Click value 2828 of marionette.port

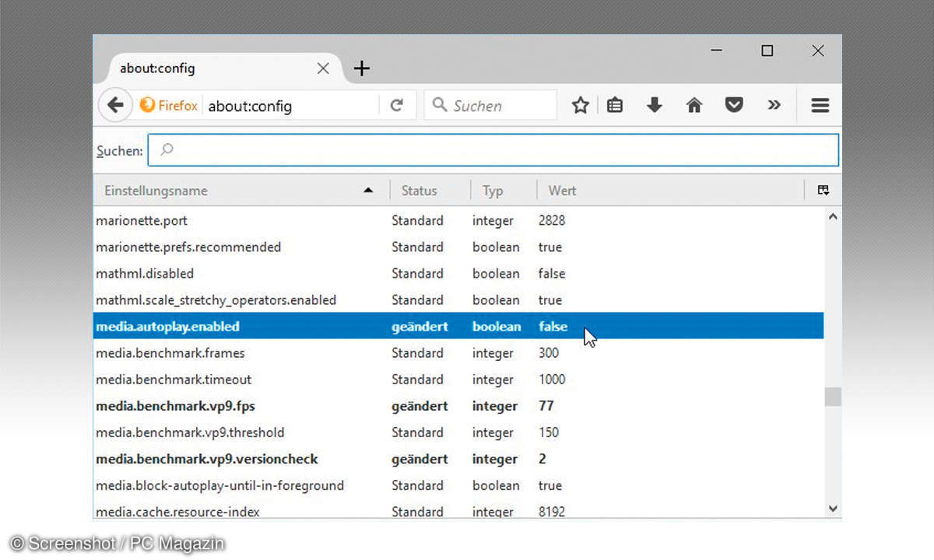(552, 221)
